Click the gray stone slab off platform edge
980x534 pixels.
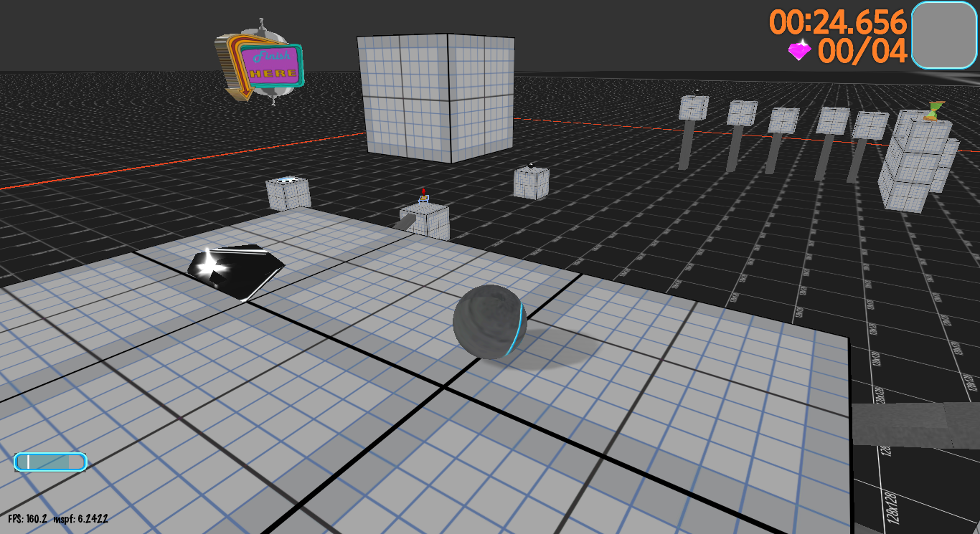(x=915, y=424)
